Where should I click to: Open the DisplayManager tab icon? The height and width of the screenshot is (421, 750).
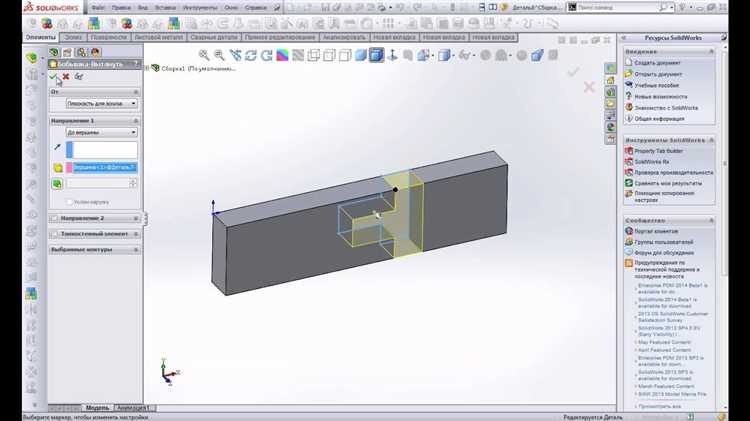pyautogui.click(x=96, y=52)
